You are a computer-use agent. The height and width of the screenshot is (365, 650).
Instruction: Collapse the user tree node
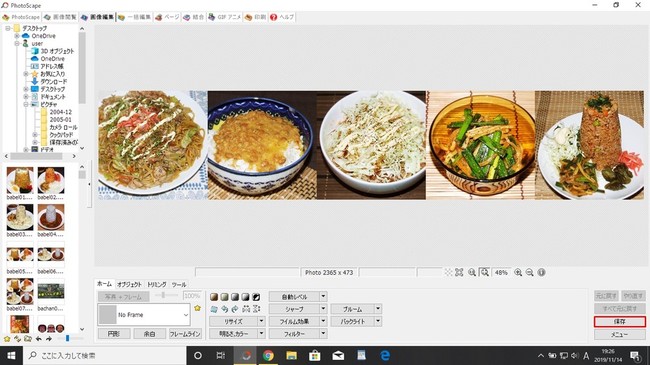[17, 44]
